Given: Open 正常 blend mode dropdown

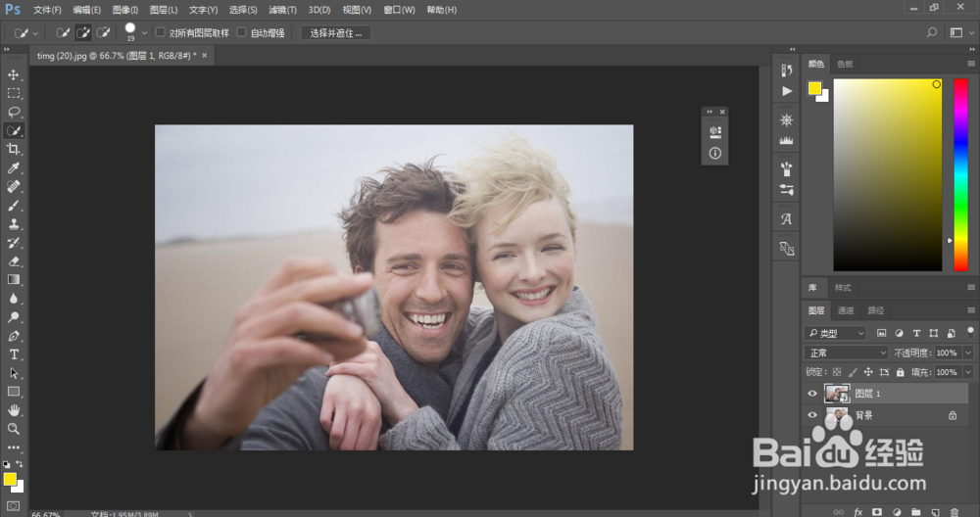Looking at the screenshot, I should tap(846, 352).
